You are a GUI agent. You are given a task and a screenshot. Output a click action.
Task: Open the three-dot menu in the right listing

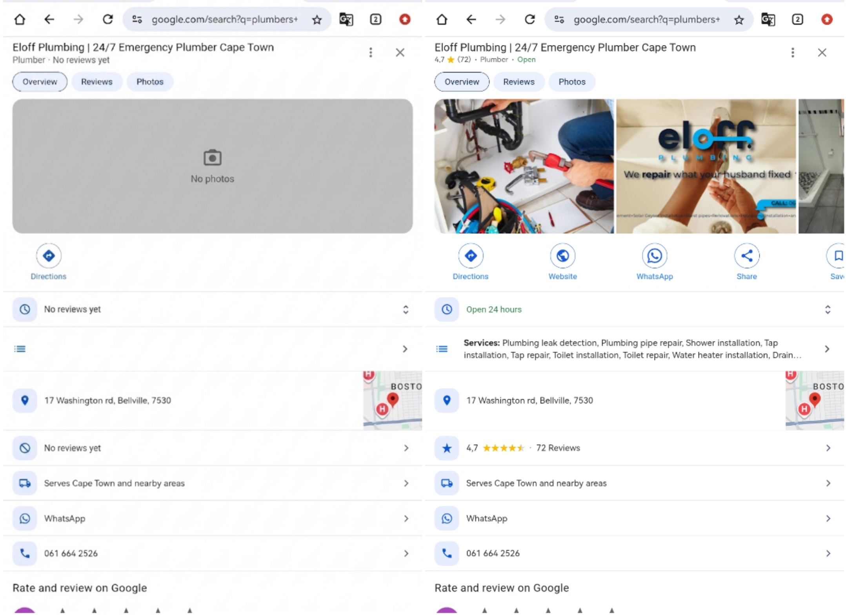[x=793, y=53]
